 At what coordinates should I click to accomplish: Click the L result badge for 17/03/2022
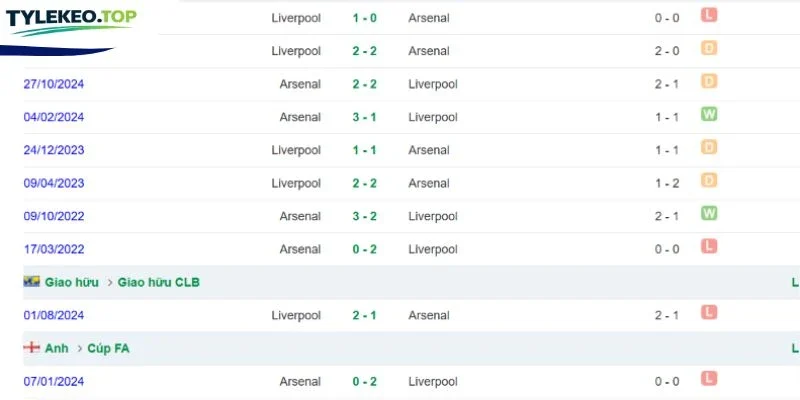[x=709, y=246]
